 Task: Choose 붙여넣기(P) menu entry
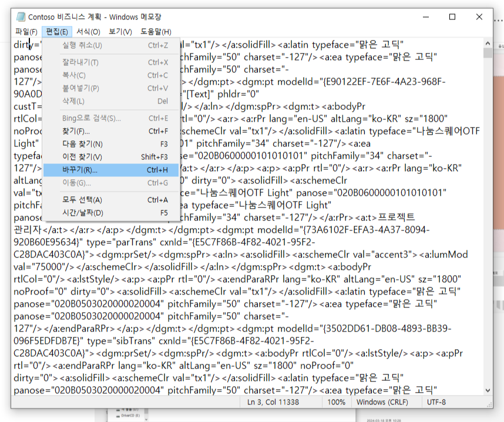pos(111,88)
